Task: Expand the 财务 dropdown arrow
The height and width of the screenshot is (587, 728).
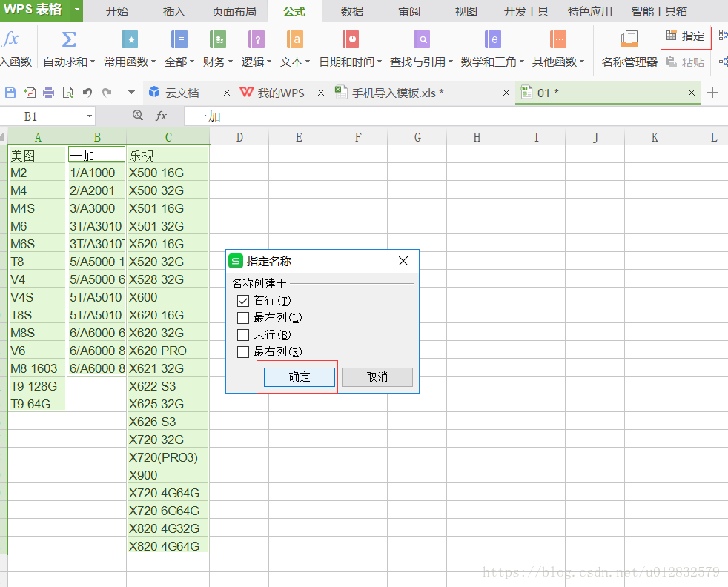Action: tap(230, 62)
